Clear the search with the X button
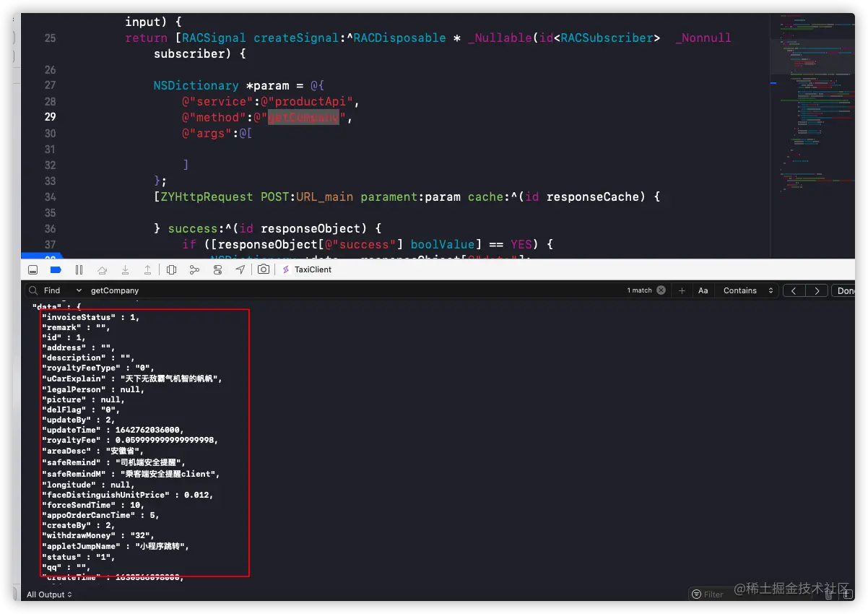Screen dimensions: 868x614 [661, 290]
